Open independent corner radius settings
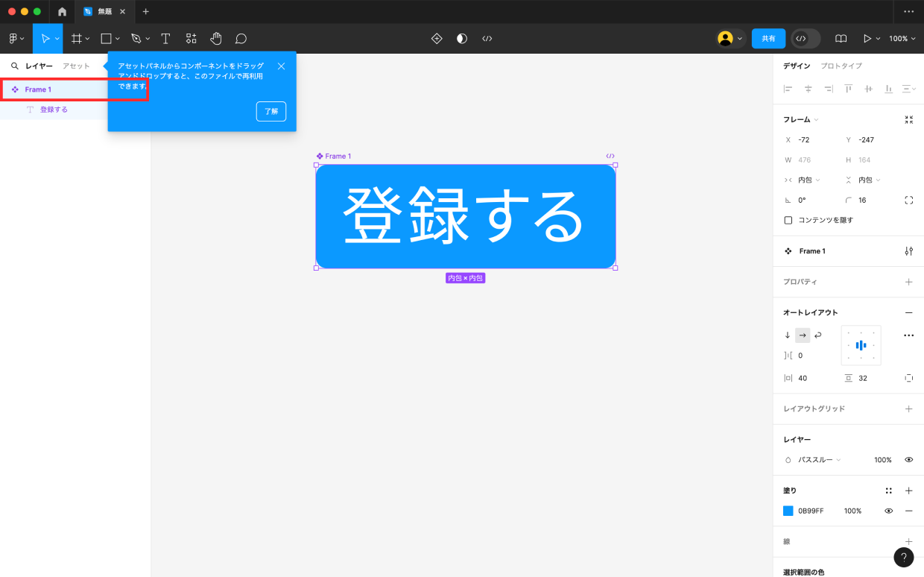This screenshot has height=577, width=924. click(908, 200)
